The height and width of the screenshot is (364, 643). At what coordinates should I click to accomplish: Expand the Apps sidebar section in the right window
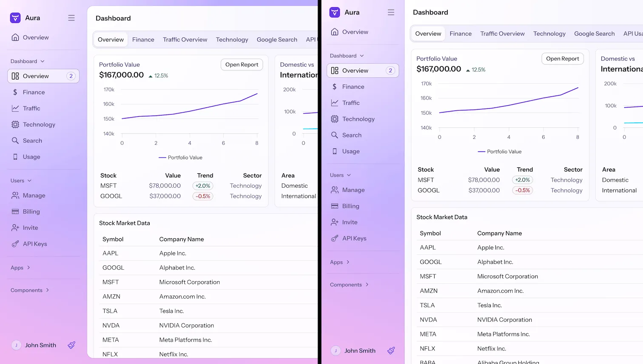pos(340,262)
